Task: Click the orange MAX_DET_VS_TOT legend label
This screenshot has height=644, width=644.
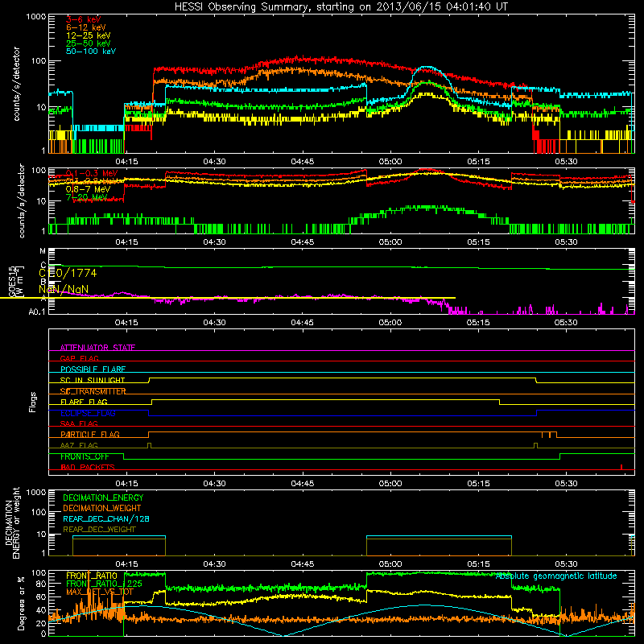Action: coord(100,592)
